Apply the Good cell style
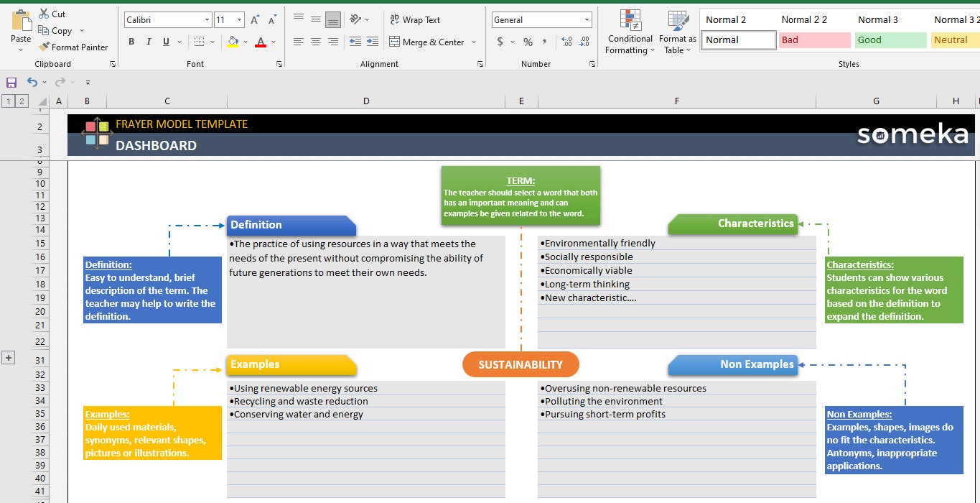The image size is (980, 503). (x=891, y=40)
